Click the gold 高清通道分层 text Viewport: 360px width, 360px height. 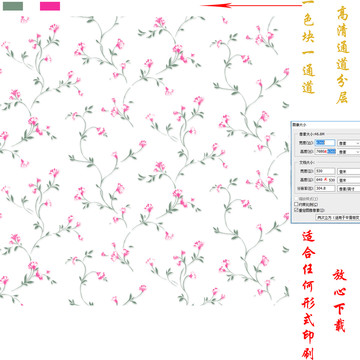(x=343, y=55)
